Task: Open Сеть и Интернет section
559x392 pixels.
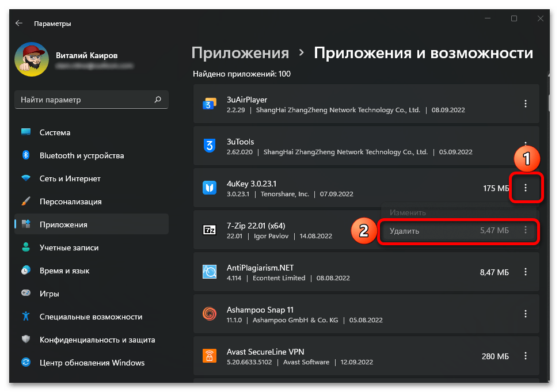Action: 92,178
